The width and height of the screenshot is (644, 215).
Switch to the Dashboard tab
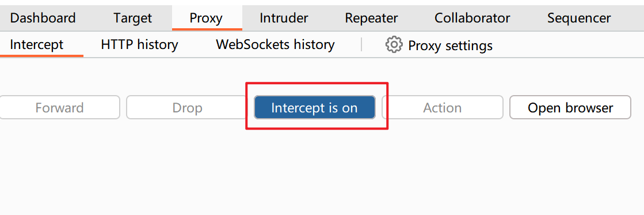pyautogui.click(x=43, y=18)
